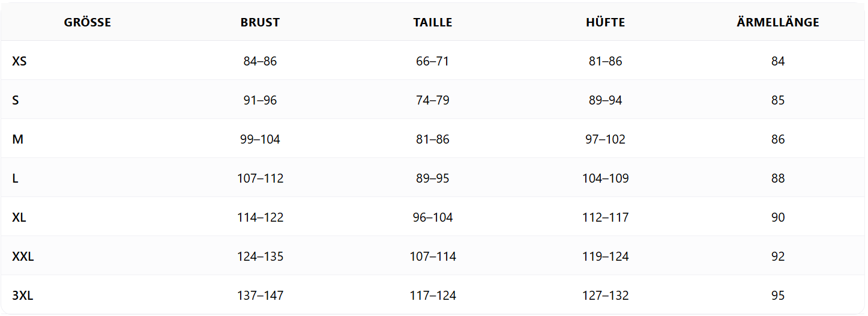Select the TAILLE column header
The image size is (868, 316).
click(x=432, y=23)
